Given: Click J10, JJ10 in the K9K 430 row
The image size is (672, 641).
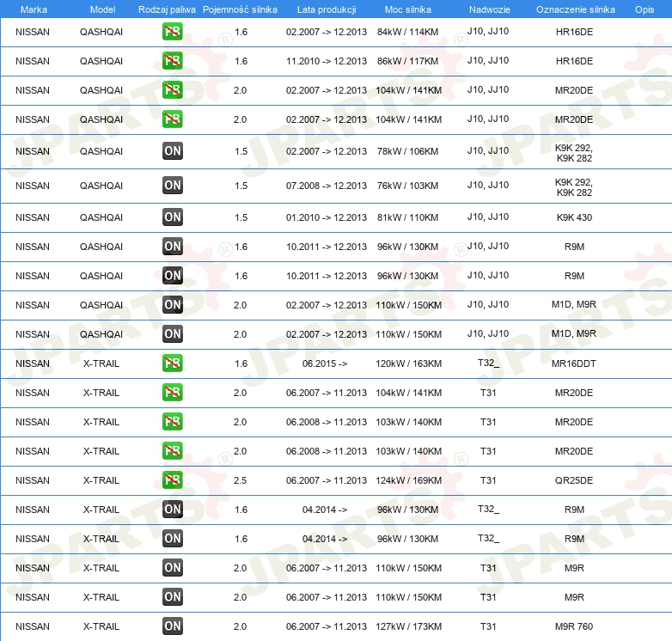Looking at the screenshot, I should pyautogui.click(x=488, y=217).
